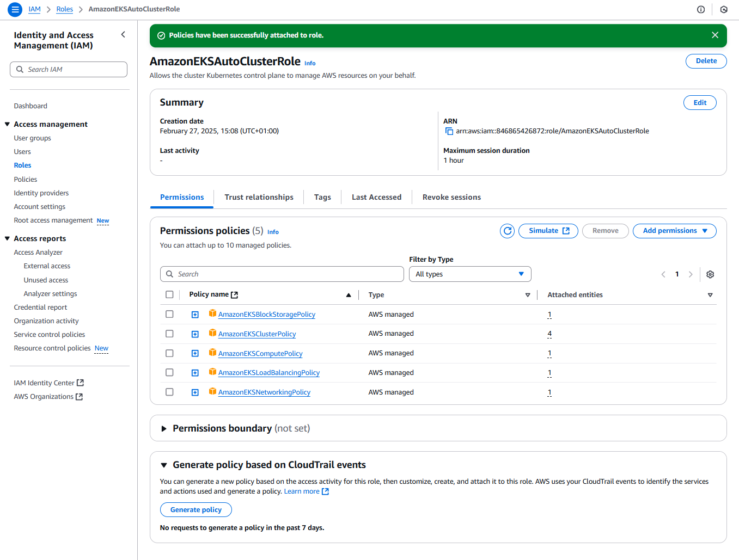Open Policies in the sidebar

point(26,179)
